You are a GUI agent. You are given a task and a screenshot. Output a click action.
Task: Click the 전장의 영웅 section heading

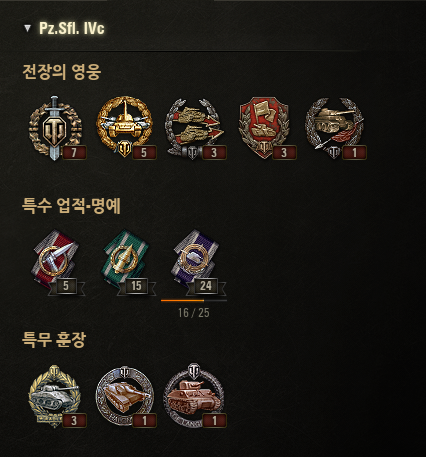click(x=62, y=72)
